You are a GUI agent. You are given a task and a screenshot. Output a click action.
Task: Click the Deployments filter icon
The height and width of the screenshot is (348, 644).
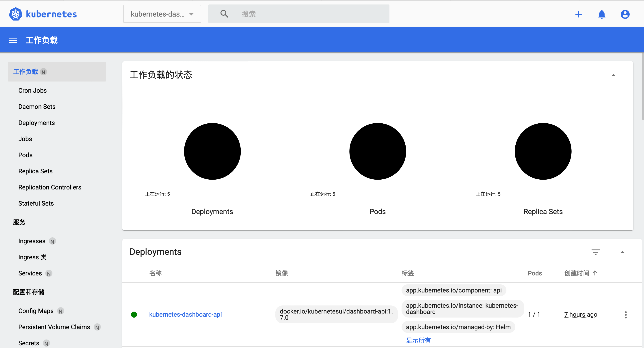click(x=595, y=252)
